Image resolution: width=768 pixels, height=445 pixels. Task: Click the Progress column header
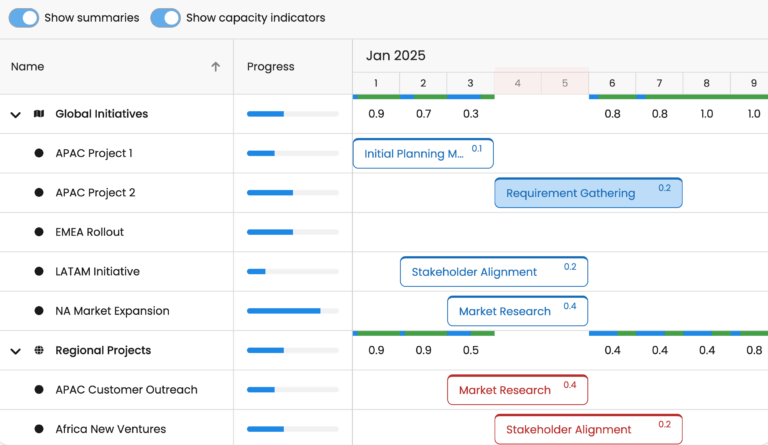271,67
